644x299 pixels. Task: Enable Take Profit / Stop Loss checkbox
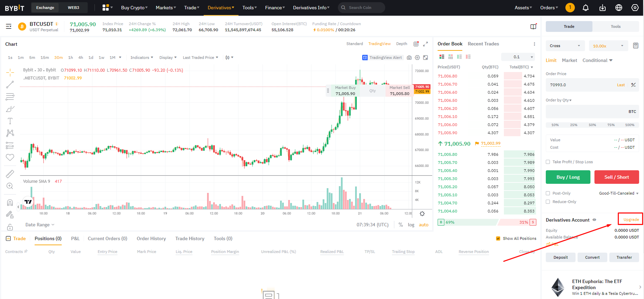click(548, 162)
